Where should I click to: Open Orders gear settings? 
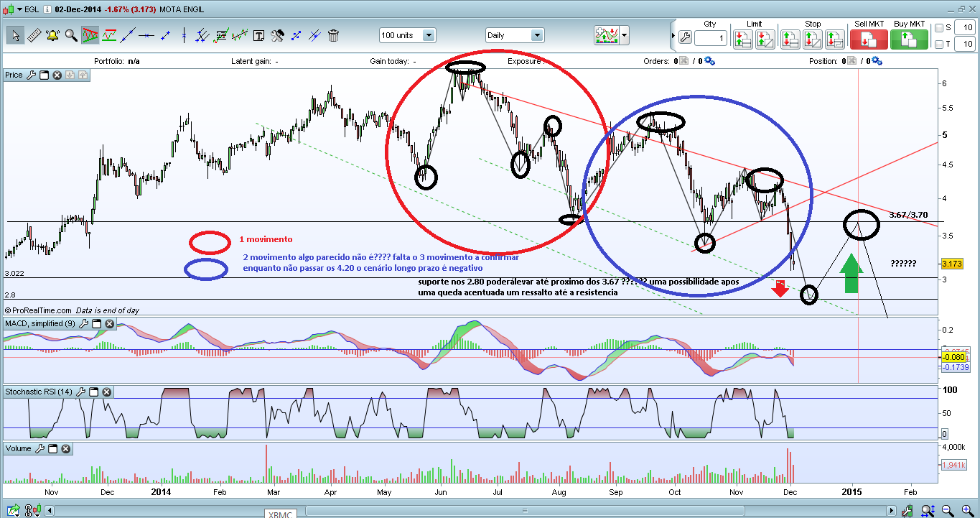(709, 61)
